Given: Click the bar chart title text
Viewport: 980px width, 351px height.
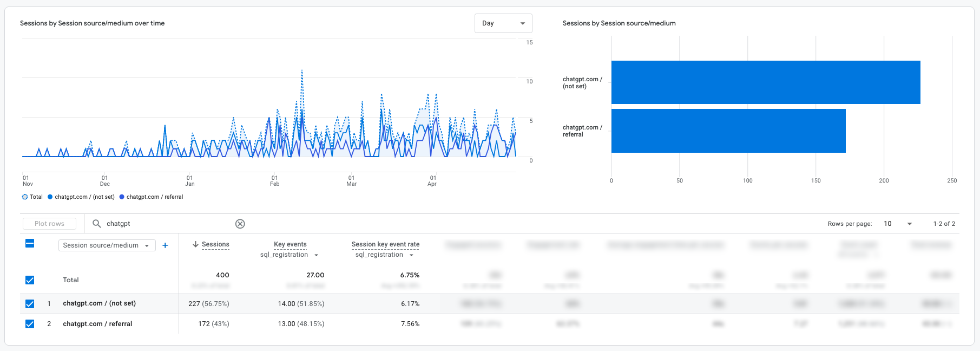Looking at the screenshot, I should pyautogui.click(x=619, y=23).
